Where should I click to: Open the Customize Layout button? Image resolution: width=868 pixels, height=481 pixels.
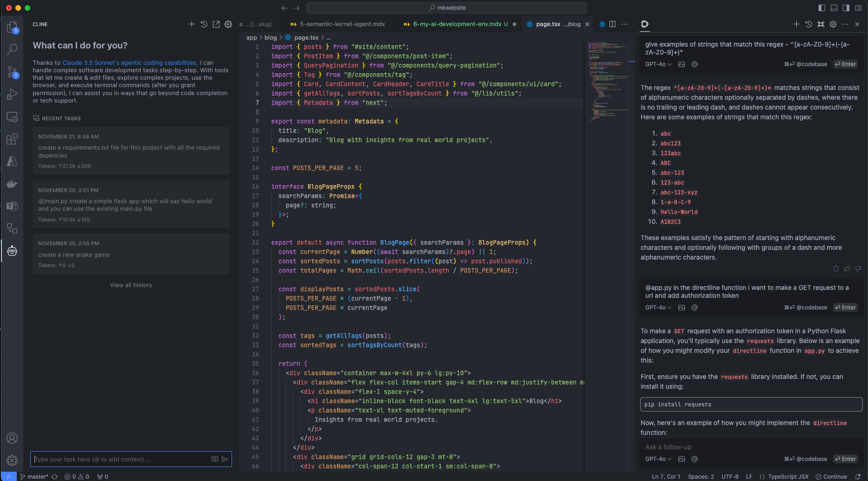(x=859, y=8)
